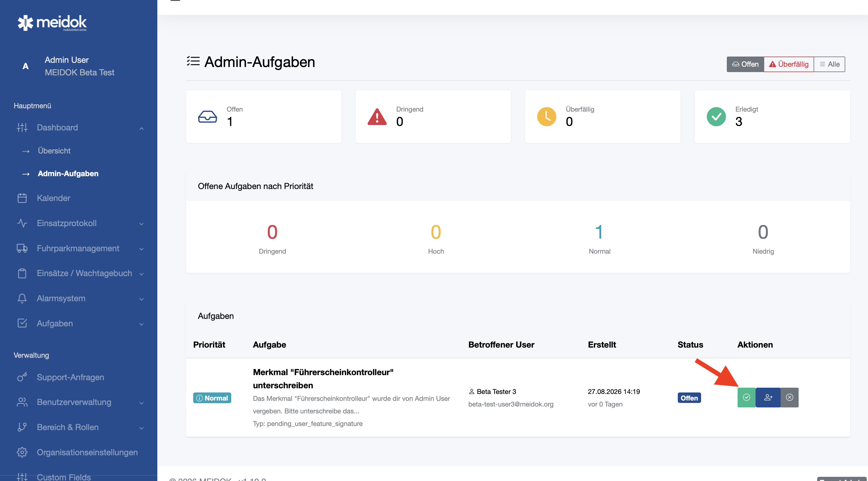Screen dimensions: 868x481
Task: Click the Normal priority count
Action: click(599, 232)
